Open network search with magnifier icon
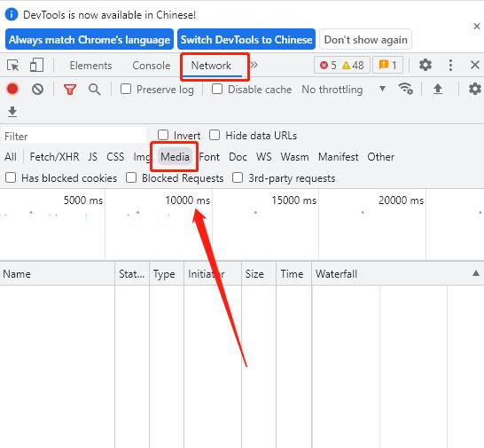Screen dimensions: 484x448 click(95, 90)
